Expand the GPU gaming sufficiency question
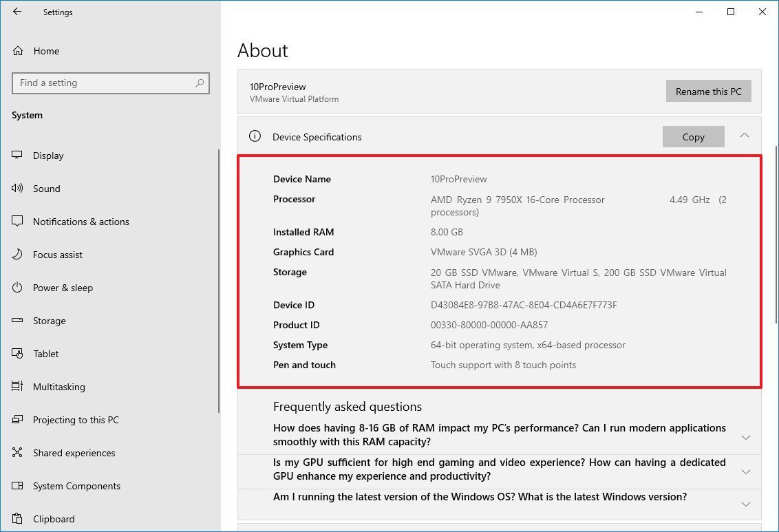The height and width of the screenshot is (532, 779). (x=746, y=471)
